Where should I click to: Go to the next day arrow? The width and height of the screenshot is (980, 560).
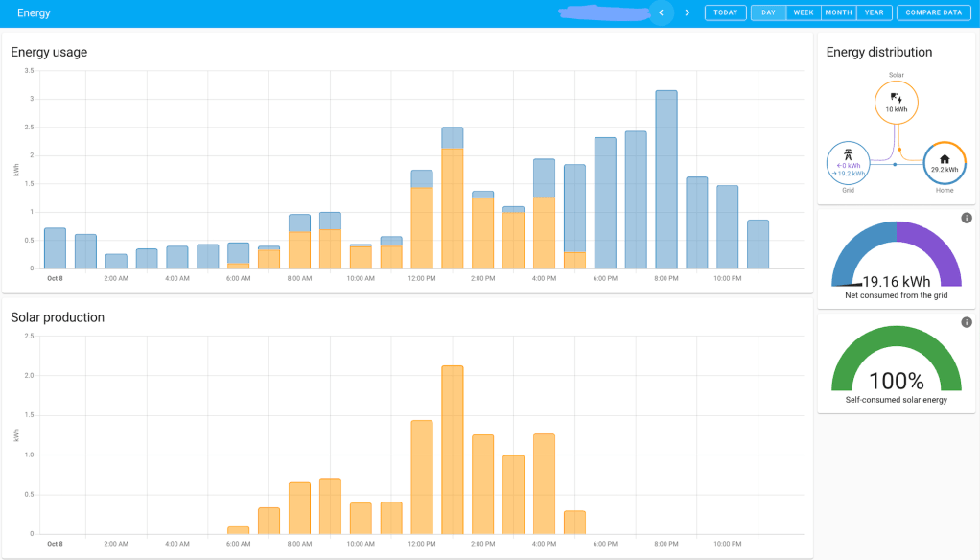(687, 12)
